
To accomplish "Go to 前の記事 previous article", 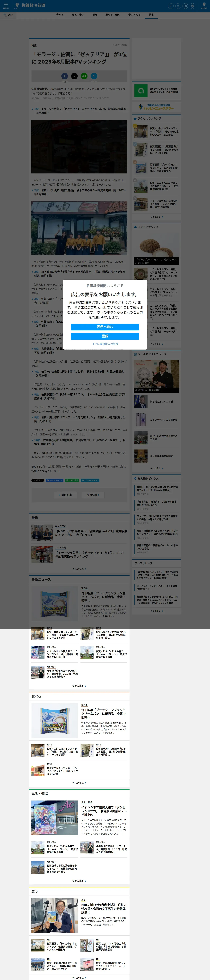I will point(66,495).
